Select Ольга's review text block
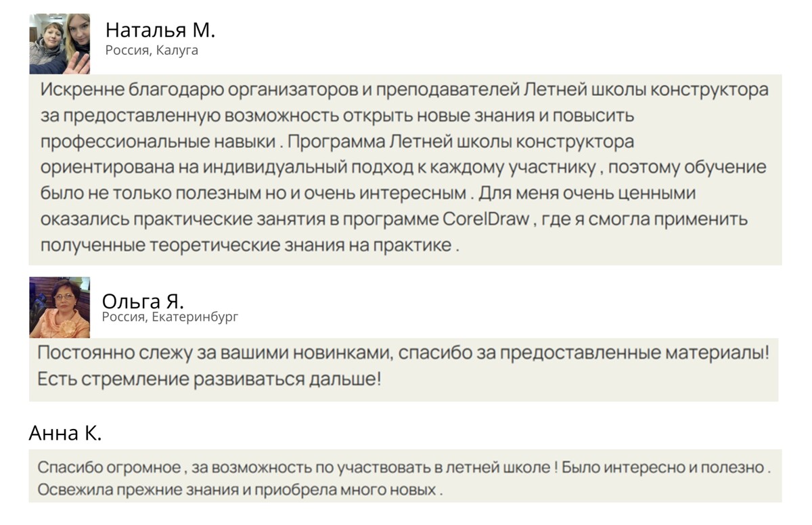 (403, 369)
